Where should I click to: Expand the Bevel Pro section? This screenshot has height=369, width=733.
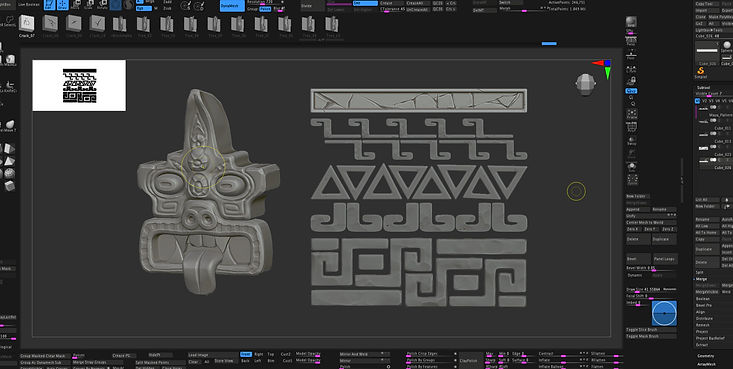pyautogui.click(x=703, y=305)
